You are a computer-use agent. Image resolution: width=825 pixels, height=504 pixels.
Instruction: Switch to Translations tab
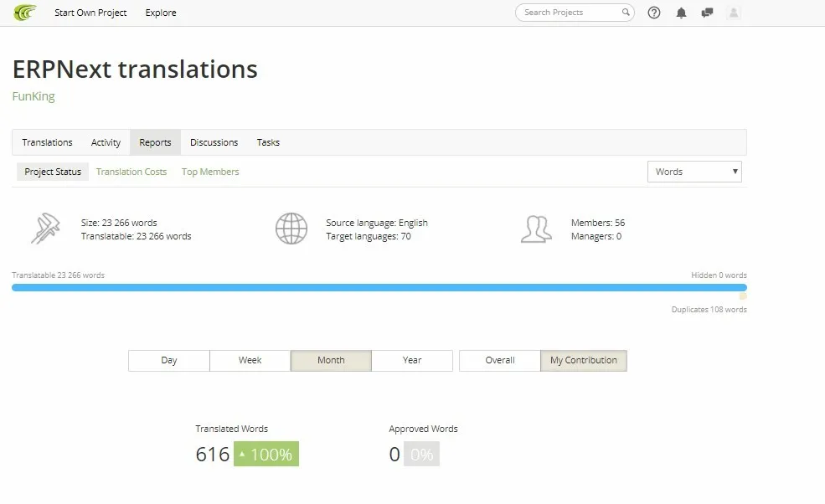click(48, 142)
